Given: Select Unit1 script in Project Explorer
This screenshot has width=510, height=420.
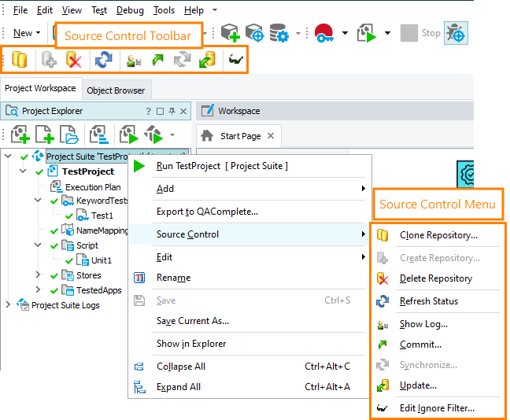Looking at the screenshot, I should [101, 260].
